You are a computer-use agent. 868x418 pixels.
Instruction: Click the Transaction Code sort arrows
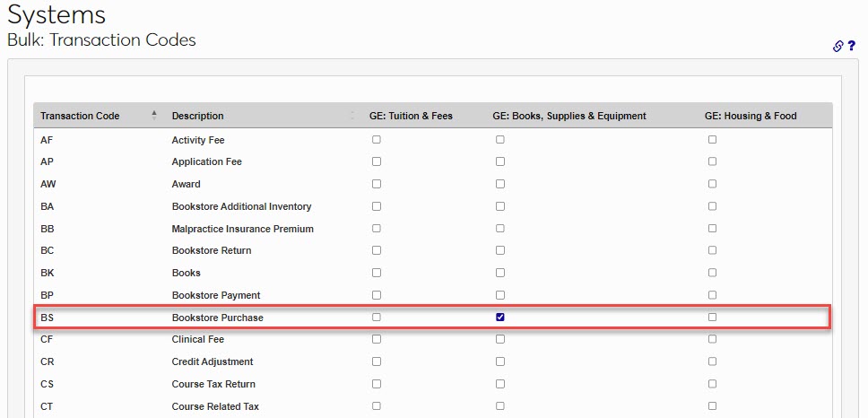153,116
